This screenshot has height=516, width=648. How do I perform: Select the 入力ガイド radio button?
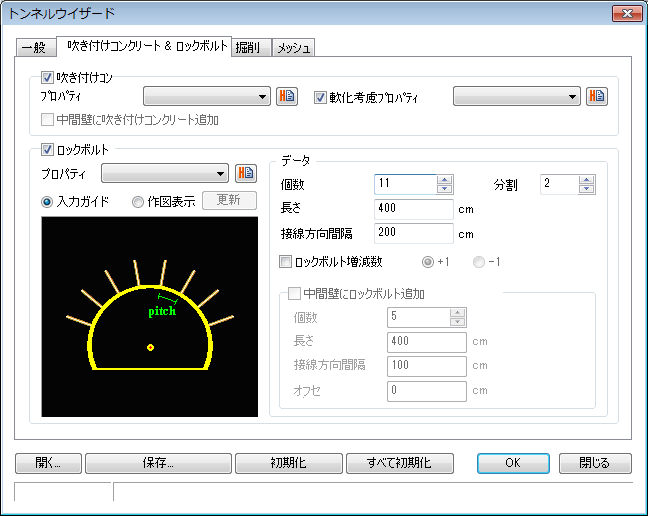click(47, 202)
